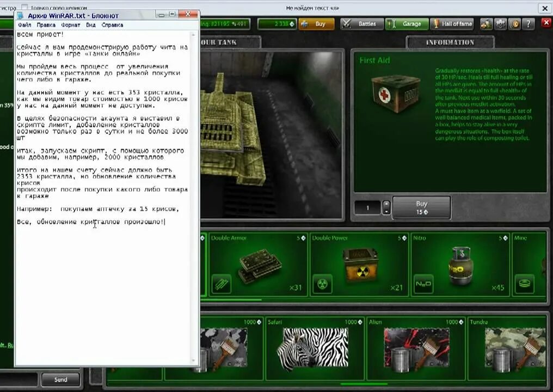Image resolution: width=553 pixels, height=392 pixels.
Task: Open Notepad Справка menu
Action: coord(112,25)
